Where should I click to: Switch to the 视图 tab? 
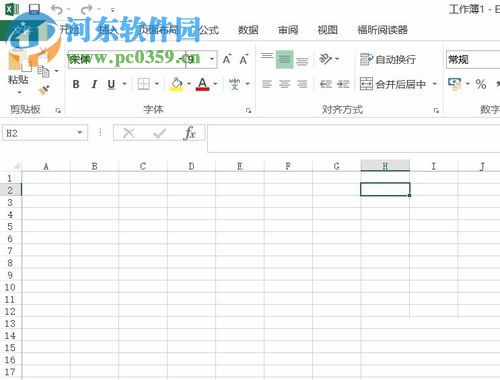point(327,30)
